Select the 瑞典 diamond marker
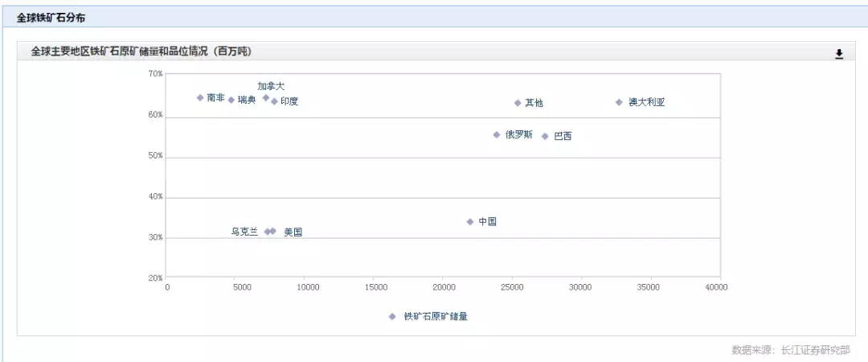This screenshot has width=868, height=362. click(231, 101)
